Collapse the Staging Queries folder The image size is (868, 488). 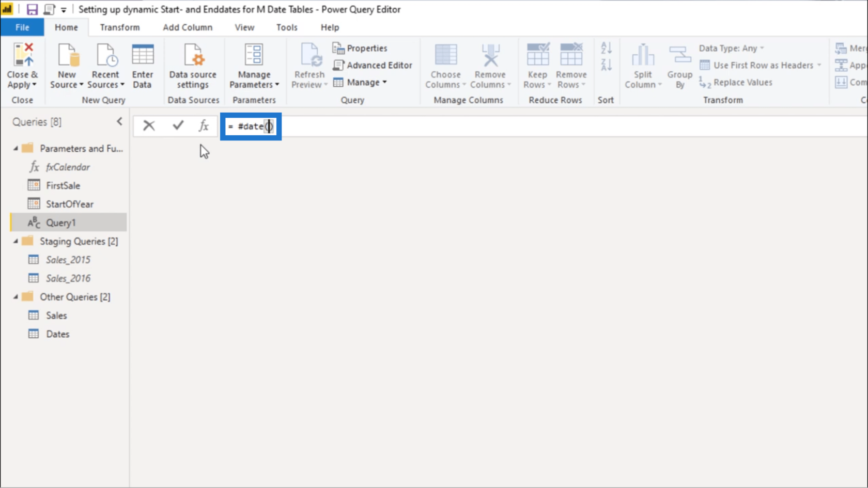[16, 241]
